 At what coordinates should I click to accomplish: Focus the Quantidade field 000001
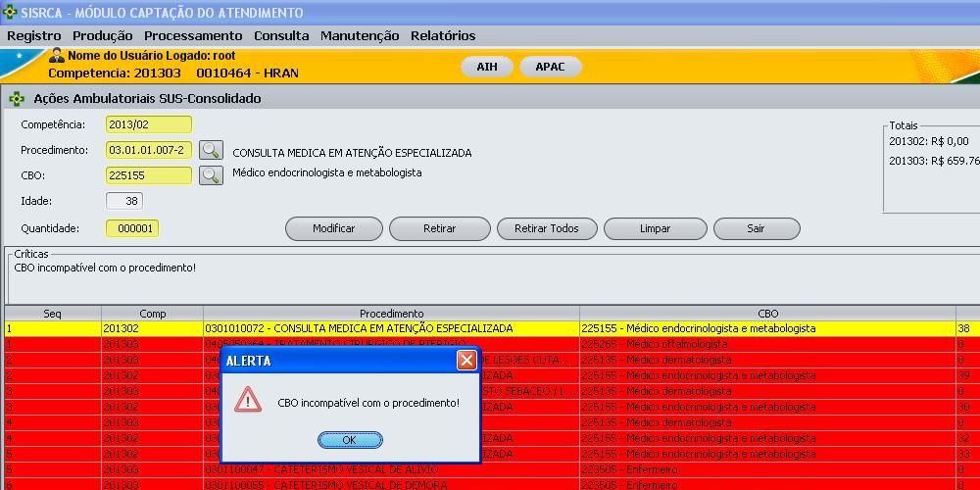point(132,228)
